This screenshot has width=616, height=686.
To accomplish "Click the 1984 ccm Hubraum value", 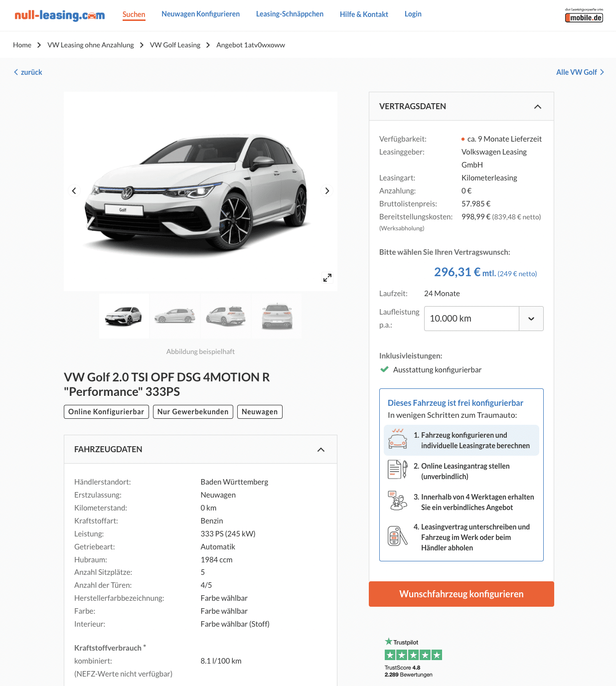I will (x=217, y=559).
